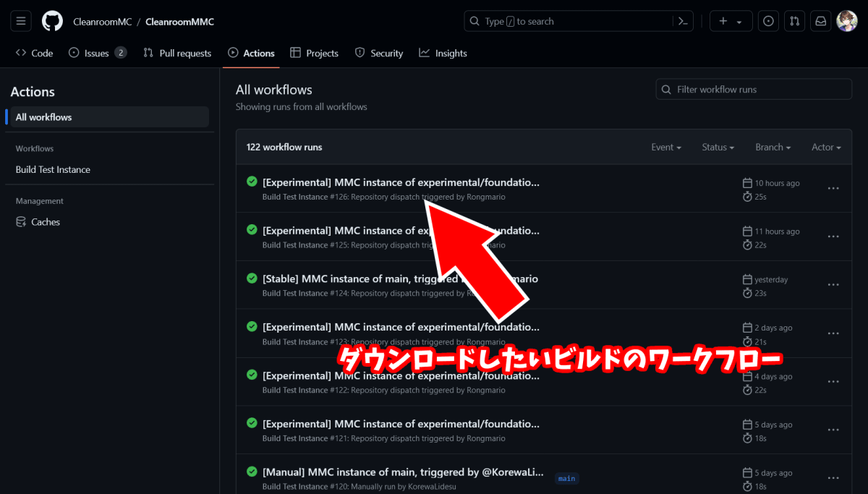868x494 pixels.
Task: Open the Pull requests shortcut icon in header
Action: coord(794,21)
